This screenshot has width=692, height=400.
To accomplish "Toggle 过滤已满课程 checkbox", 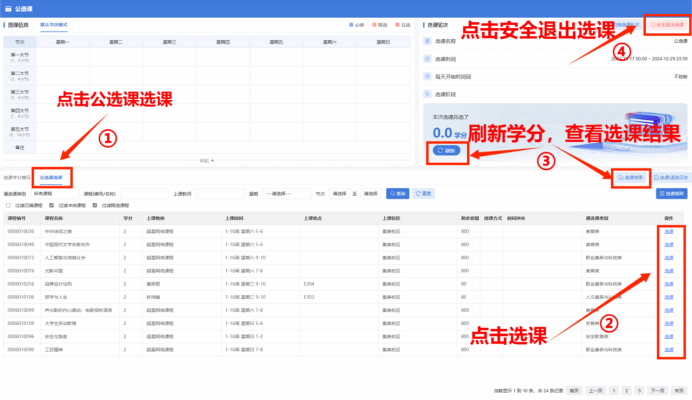I will click(x=8, y=205).
